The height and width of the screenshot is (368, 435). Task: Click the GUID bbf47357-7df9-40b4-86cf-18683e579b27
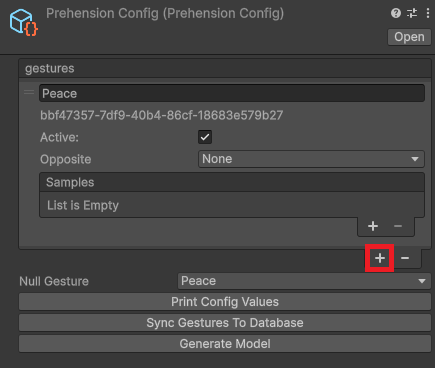click(162, 115)
